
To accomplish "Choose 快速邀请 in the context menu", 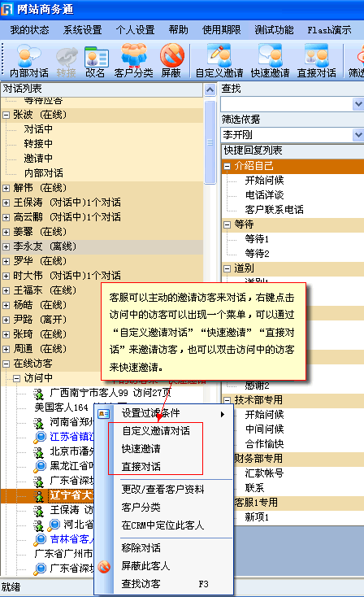I will 141,448.
